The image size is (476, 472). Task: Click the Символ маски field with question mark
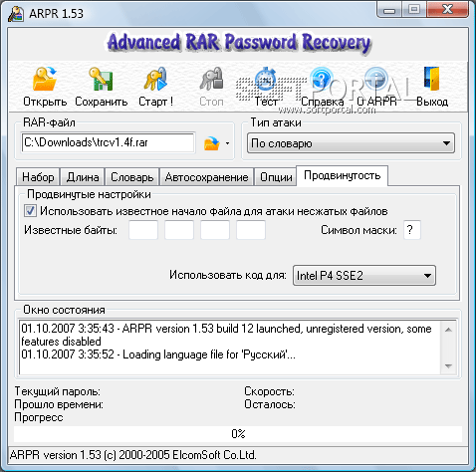[x=412, y=230]
